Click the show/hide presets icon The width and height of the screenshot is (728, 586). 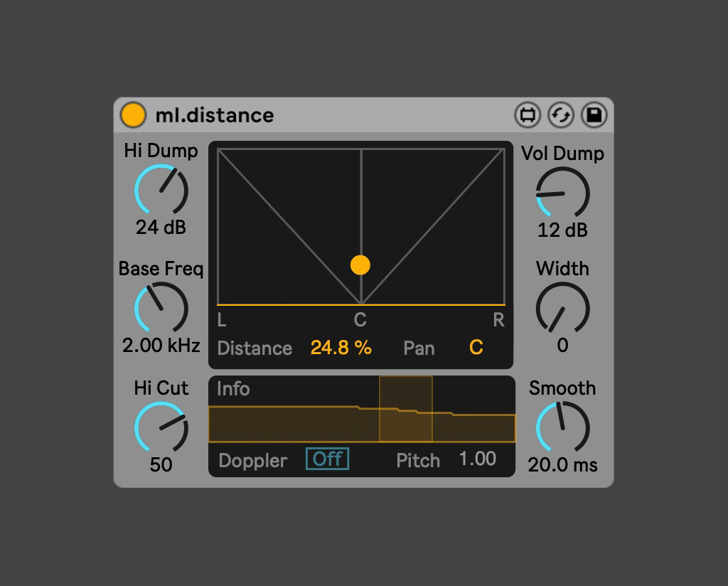528,115
